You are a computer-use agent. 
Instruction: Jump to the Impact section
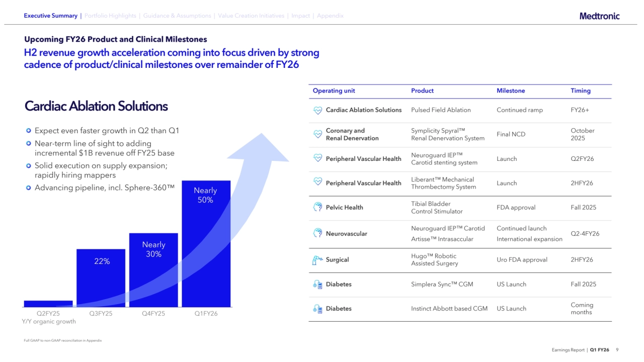pos(300,16)
